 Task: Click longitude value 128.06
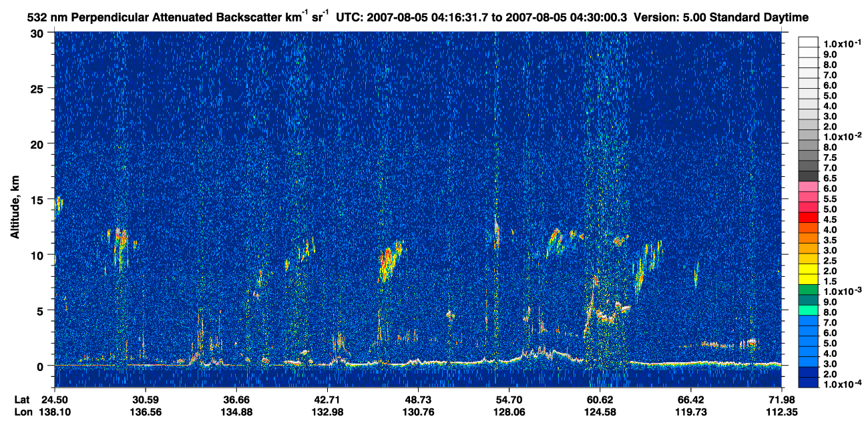pyautogui.click(x=509, y=412)
